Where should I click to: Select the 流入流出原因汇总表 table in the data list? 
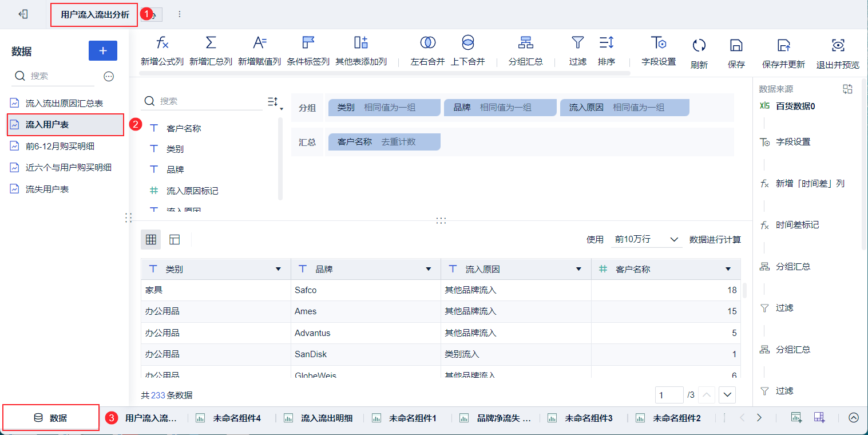click(x=65, y=103)
